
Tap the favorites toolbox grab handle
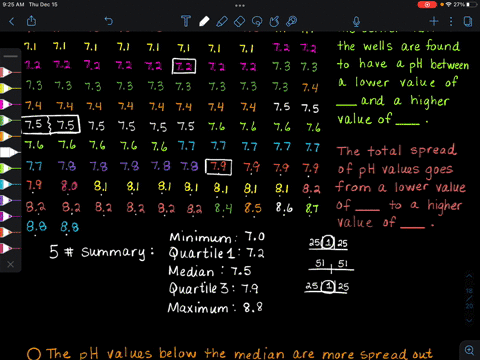[11, 56]
